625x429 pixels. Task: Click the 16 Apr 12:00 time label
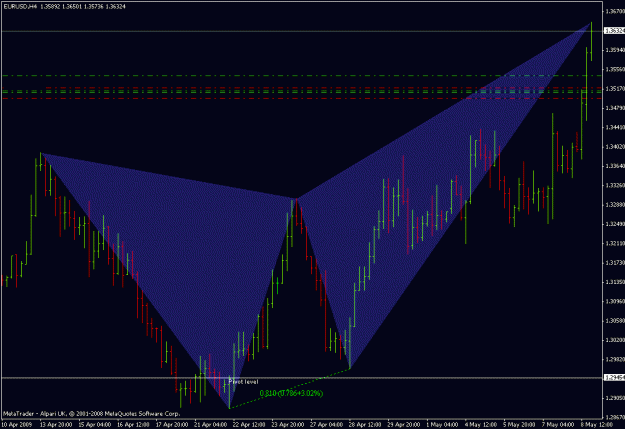pyautogui.click(x=133, y=425)
